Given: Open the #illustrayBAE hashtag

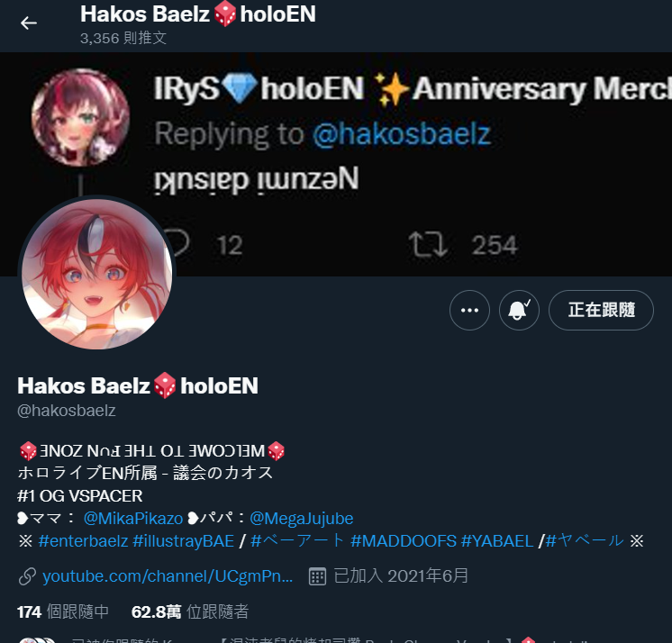Looking at the screenshot, I should (184, 541).
